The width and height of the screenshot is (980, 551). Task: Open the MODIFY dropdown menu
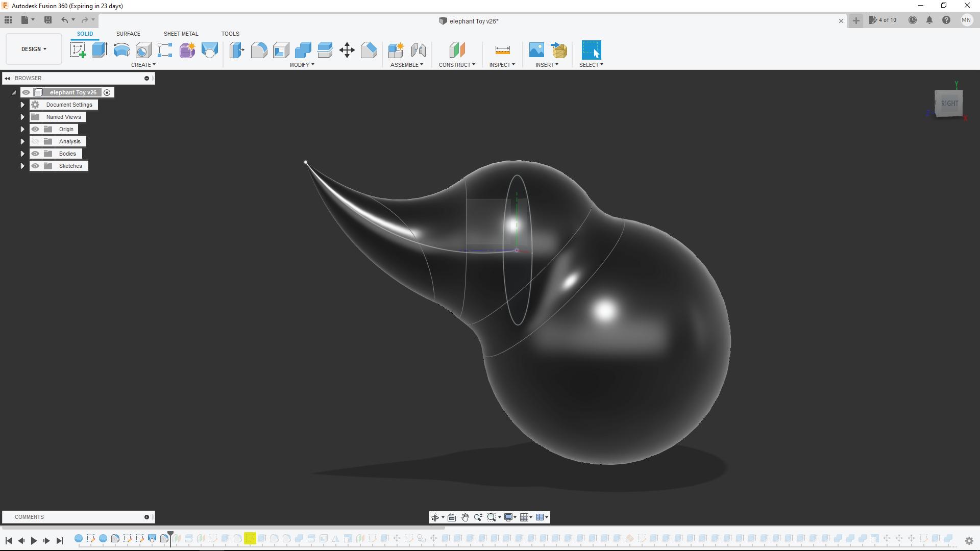pyautogui.click(x=302, y=65)
